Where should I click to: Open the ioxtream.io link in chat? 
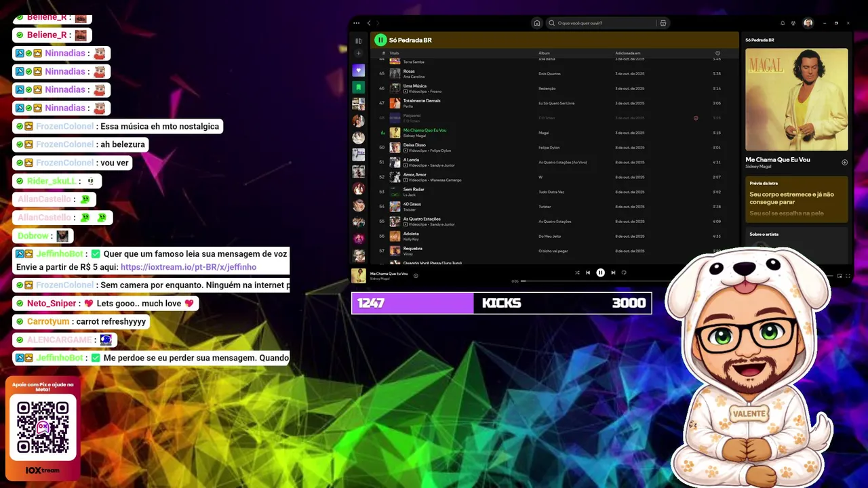pos(188,267)
